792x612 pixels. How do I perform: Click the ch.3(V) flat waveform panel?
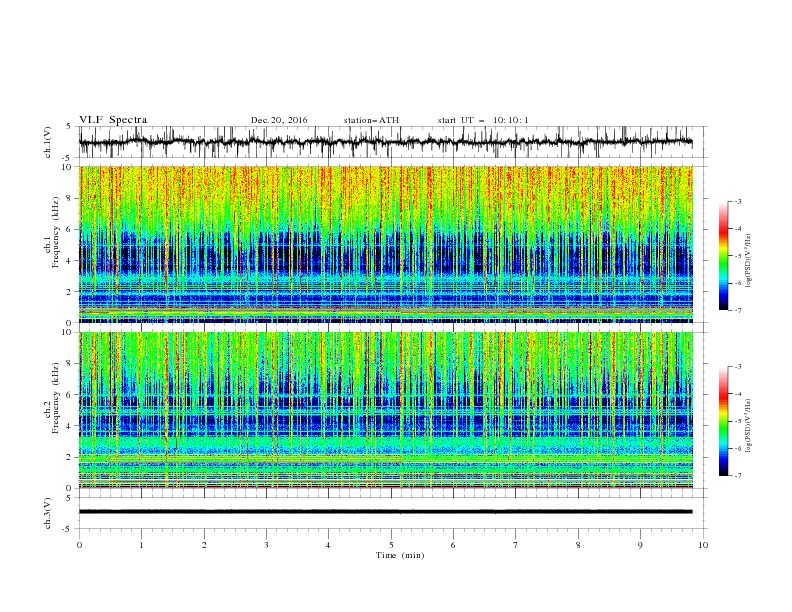393,513
